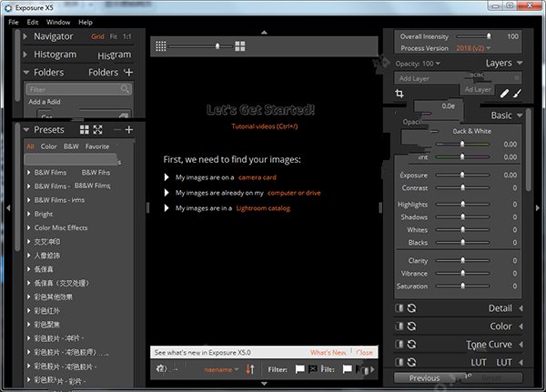Viewport: 546px width, 392px height.
Task: Reset the Detail panel settings
Action: click(411, 308)
